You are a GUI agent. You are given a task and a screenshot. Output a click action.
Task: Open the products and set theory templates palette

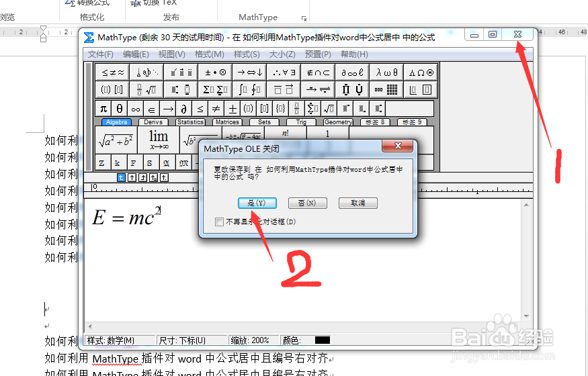click(352, 89)
